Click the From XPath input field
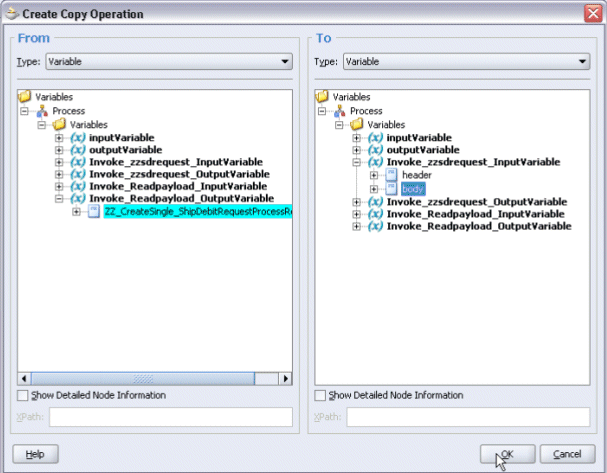The width and height of the screenshot is (607, 473). point(171,417)
